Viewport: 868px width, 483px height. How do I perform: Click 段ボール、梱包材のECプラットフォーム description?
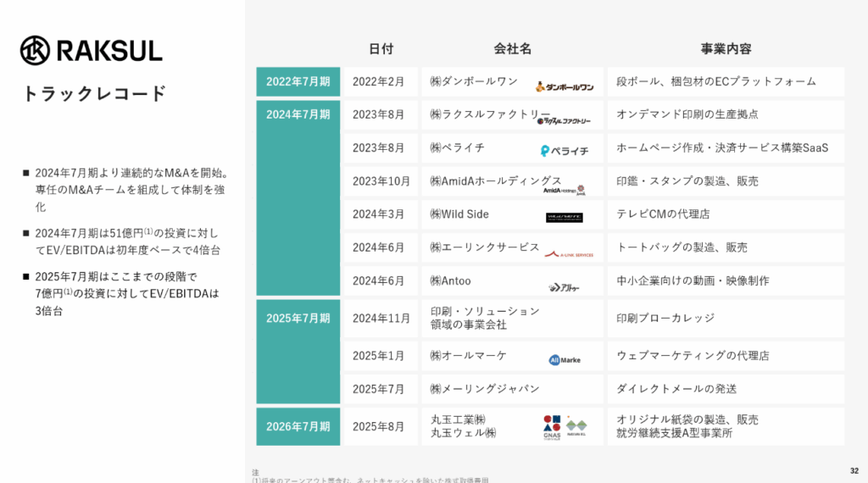point(716,81)
